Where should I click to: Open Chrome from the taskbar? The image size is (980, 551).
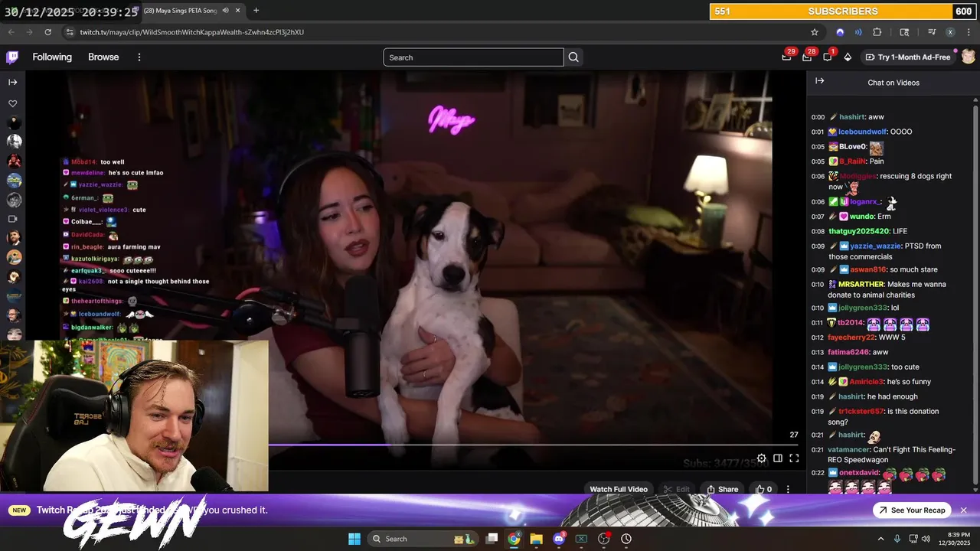[514, 539]
